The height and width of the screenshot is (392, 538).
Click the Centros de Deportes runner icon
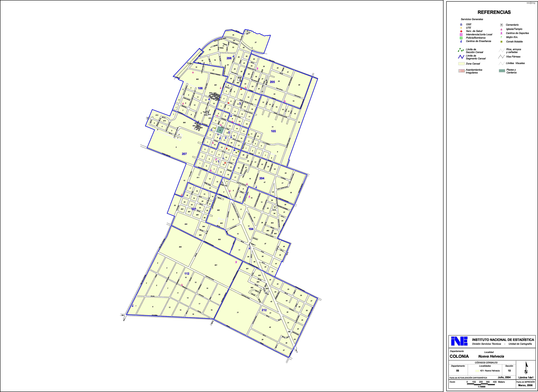[501, 33]
